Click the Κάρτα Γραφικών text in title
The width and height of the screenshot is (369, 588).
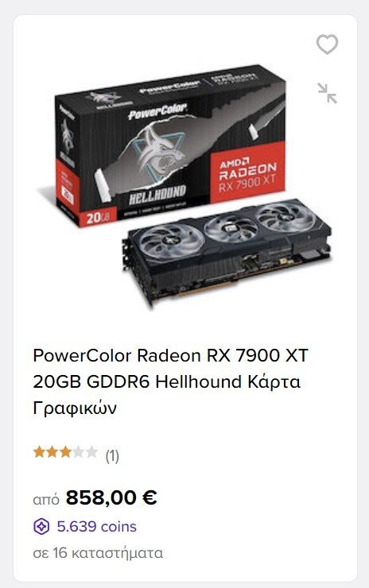(167, 395)
